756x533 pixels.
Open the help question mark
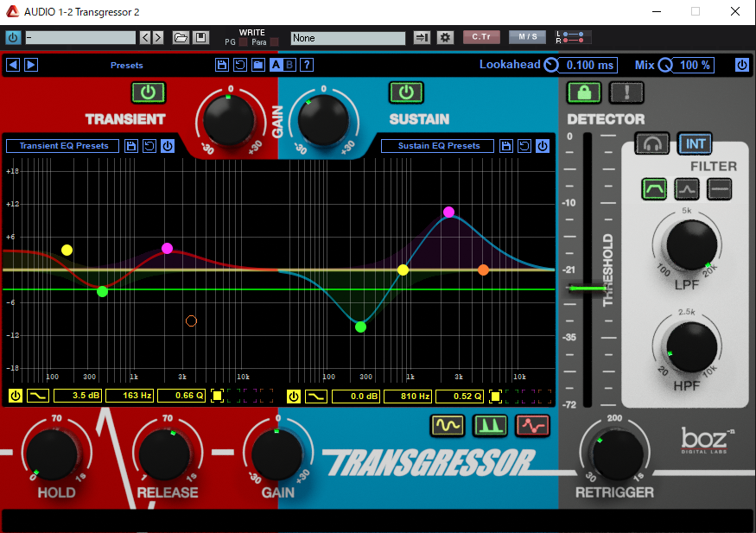[x=307, y=65]
